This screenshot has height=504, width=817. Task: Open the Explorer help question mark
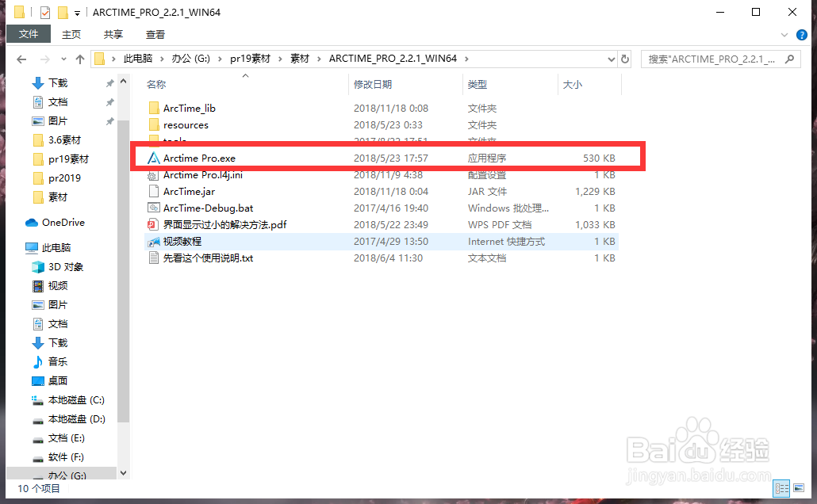(x=802, y=35)
